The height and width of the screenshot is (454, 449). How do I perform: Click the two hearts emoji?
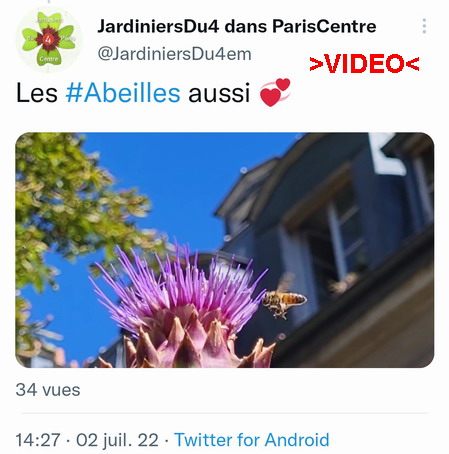[x=275, y=92]
